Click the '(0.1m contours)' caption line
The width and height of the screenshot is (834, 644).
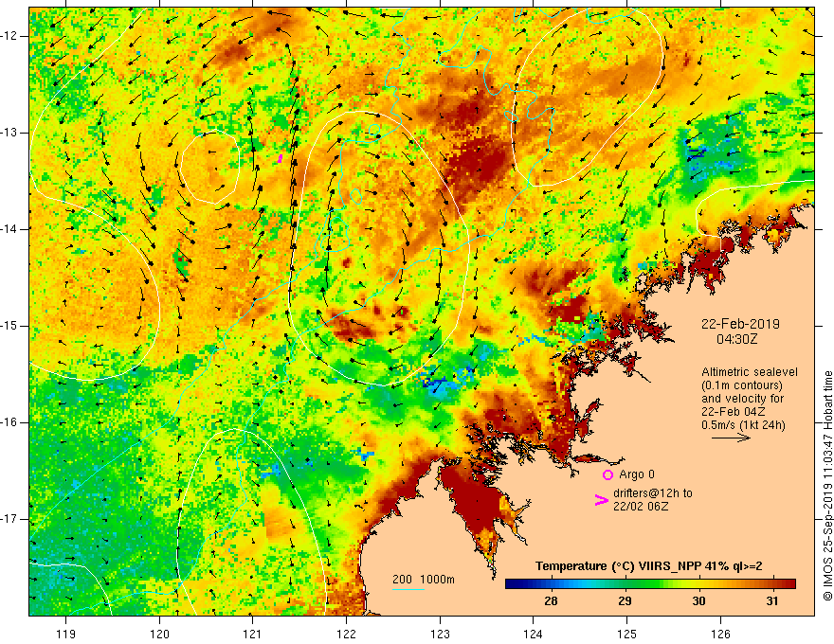[742, 385]
